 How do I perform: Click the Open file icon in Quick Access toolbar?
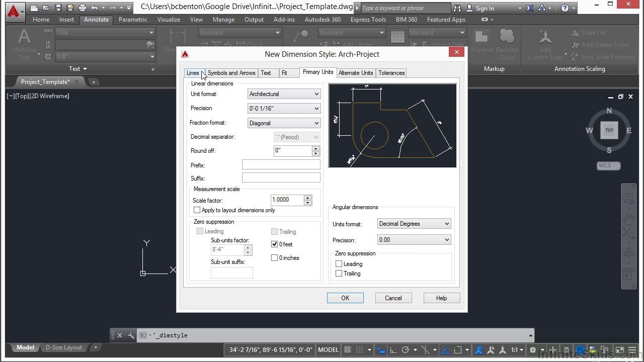tap(46, 8)
